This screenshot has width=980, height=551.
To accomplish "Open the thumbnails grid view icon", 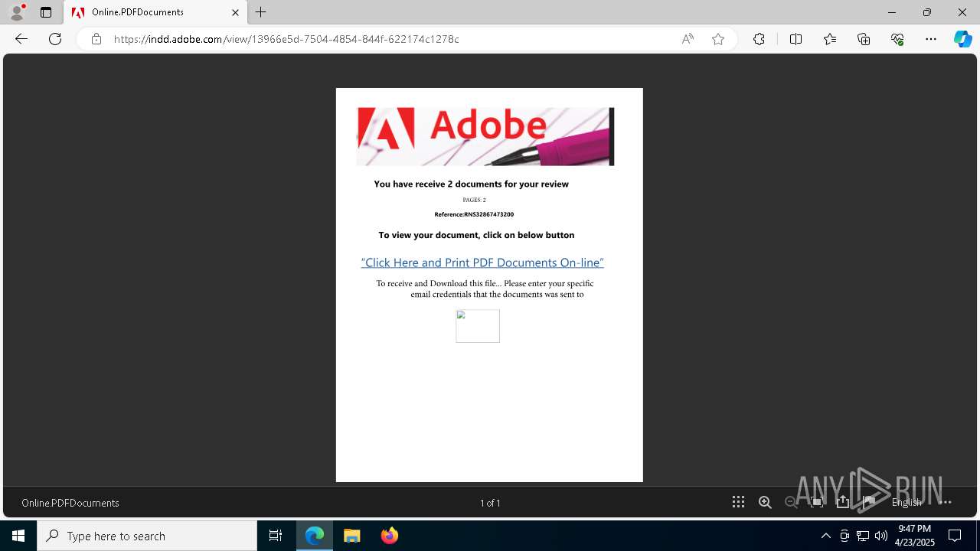I will [738, 502].
